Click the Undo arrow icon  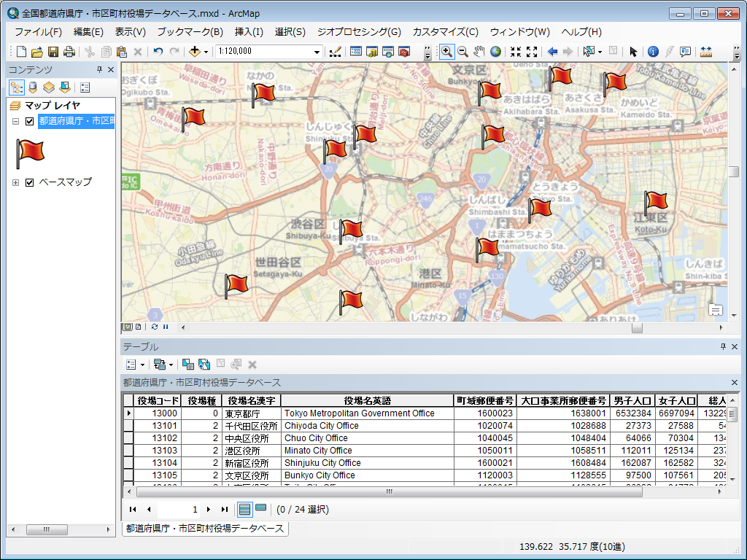[158, 52]
